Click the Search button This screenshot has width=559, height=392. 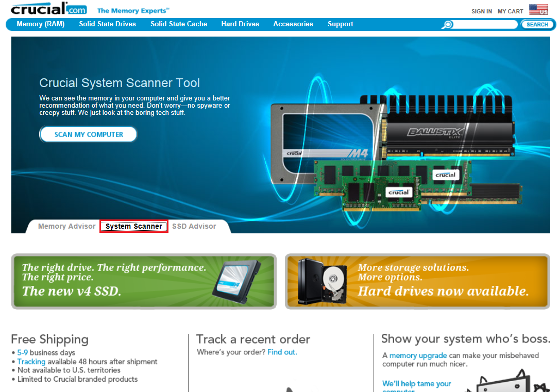pyautogui.click(x=537, y=24)
